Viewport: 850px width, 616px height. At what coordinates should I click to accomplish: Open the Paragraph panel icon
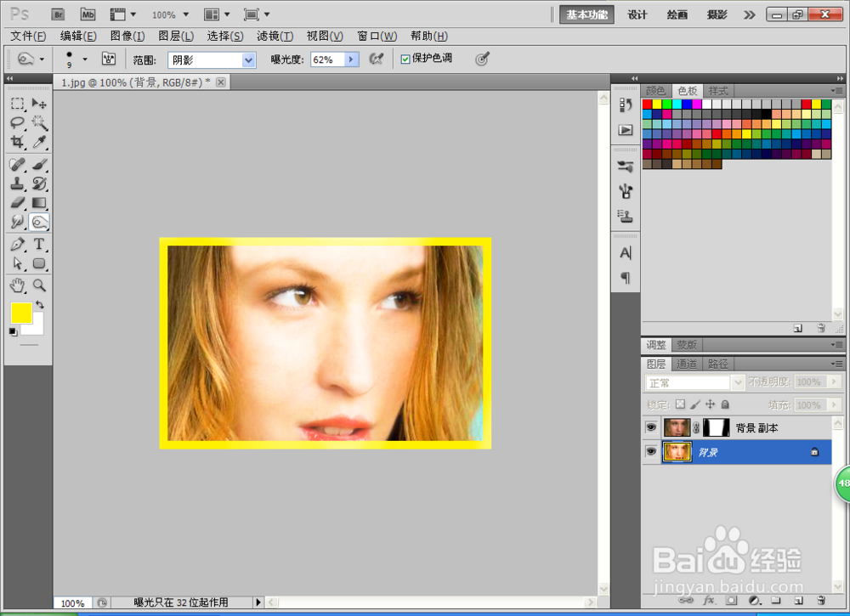pos(626,278)
